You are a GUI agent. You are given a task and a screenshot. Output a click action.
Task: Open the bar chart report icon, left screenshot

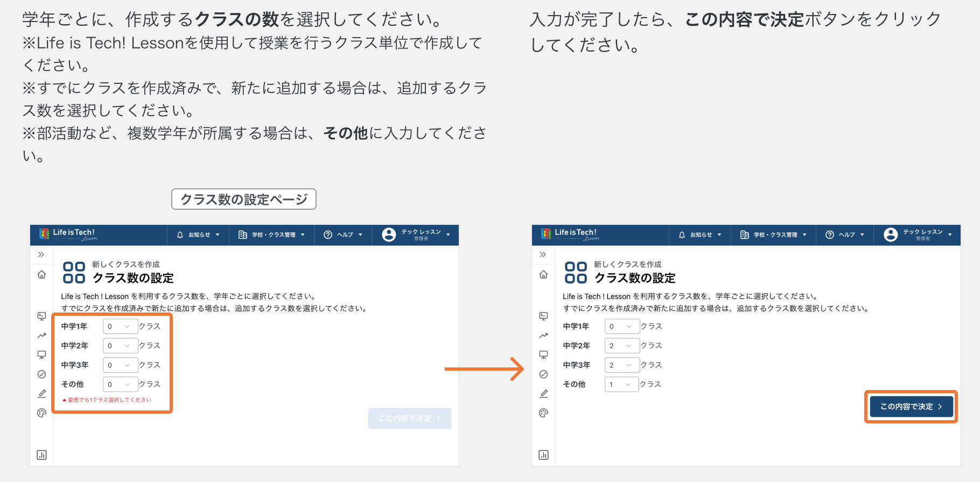[41, 455]
